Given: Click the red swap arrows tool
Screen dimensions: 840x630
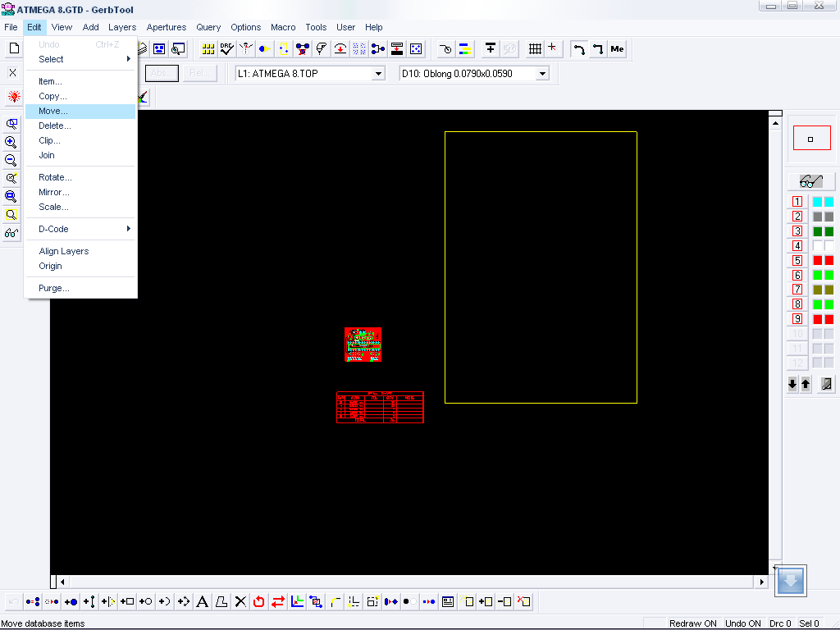Looking at the screenshot, I should pyautogui.click(x=277, y=601).
